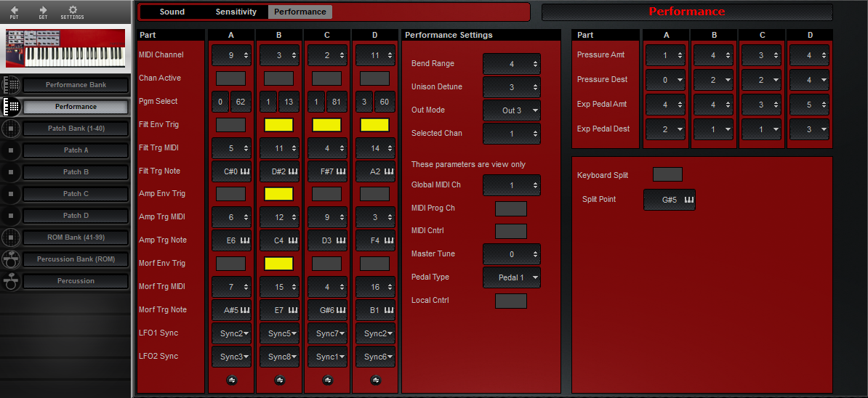The width and height of the screenshot is (868, 398).
Task: Click the Nord keyboard thumbnail image
Action: (x=65, y=49)
